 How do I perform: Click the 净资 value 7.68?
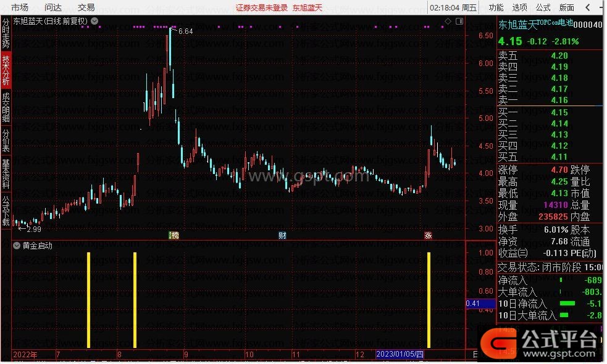[559, 241]
